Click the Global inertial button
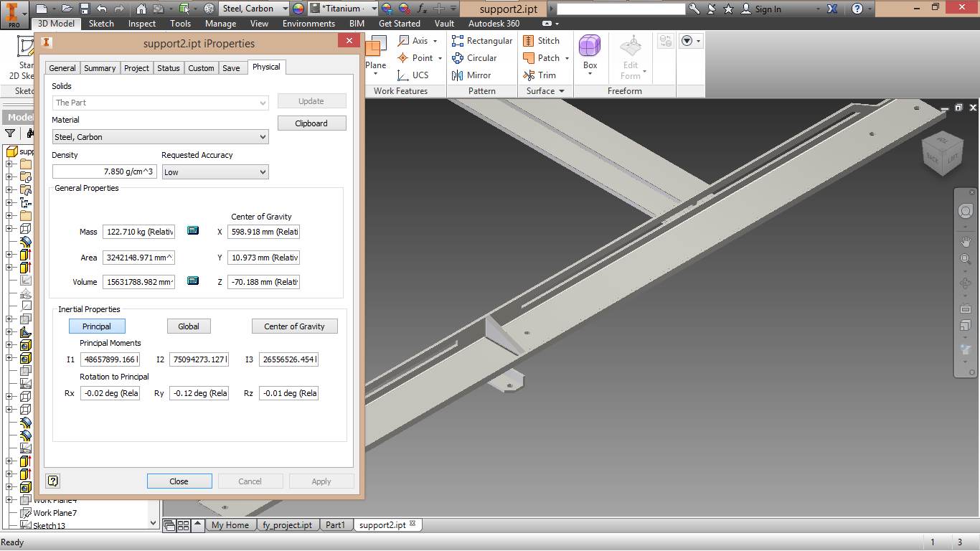The height and width of the screenshot is (551, 980). (x=189, y=326)
